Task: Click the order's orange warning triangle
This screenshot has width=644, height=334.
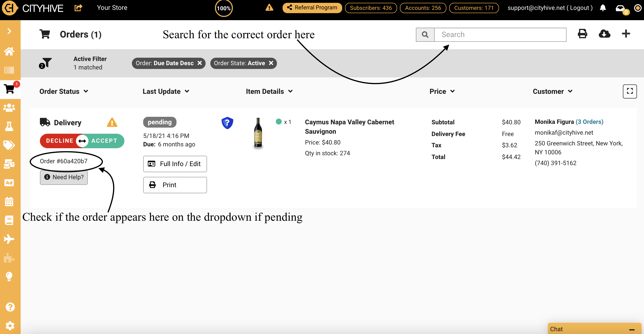Action: (x=112, y=122)
